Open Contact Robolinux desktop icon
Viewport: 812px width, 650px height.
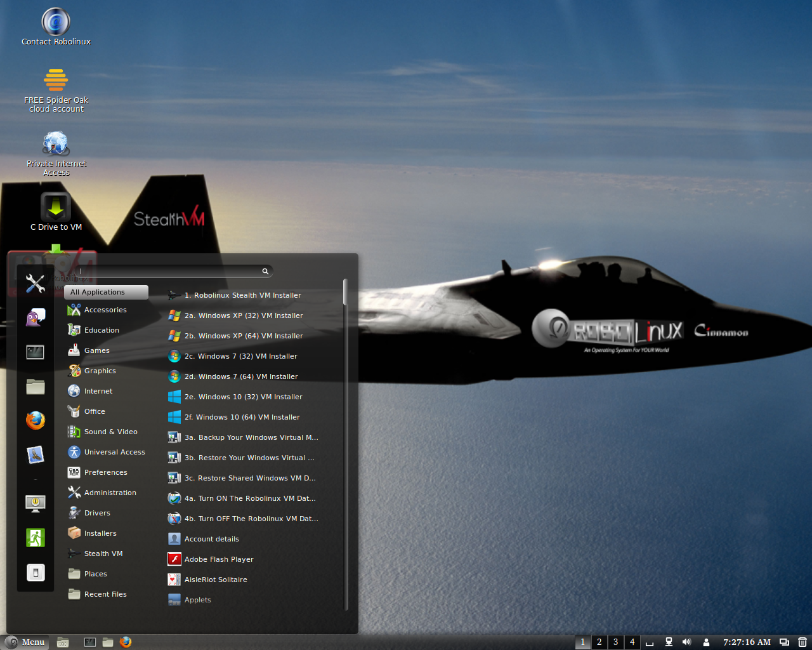(56, 27)
